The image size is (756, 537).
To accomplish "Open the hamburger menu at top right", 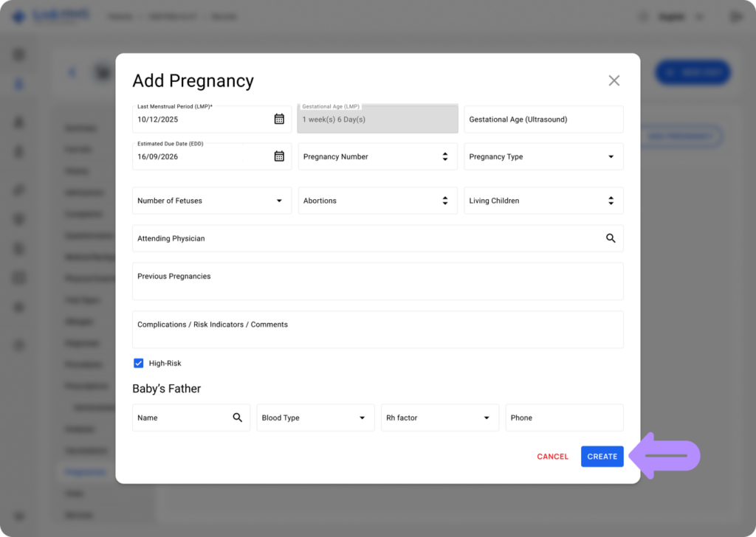I will [x=735, y=16].
